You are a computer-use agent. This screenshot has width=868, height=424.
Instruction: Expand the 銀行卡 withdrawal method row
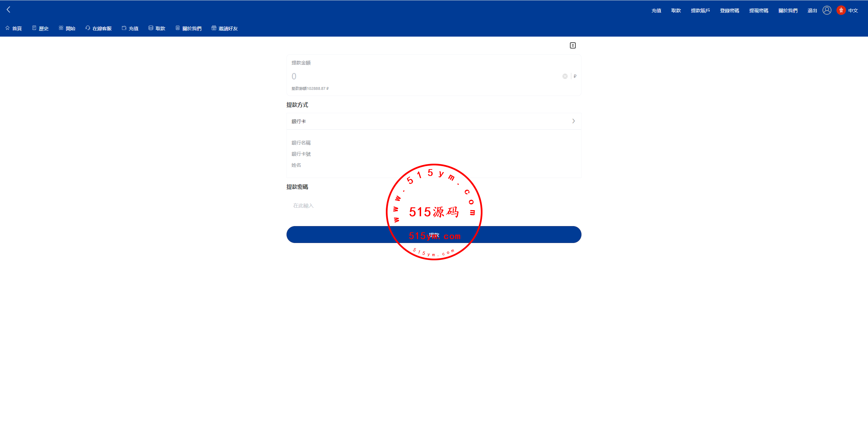click(434, 121)
